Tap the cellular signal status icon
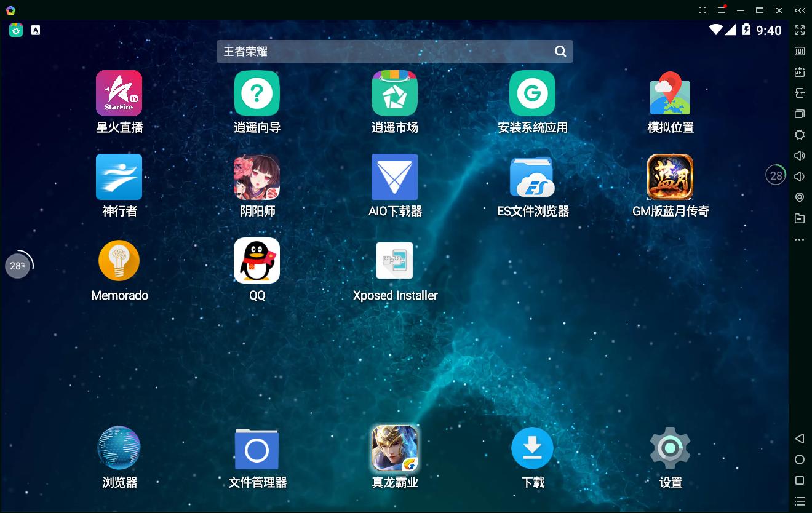Image resolution: width=812 pixels, height=513 pixels. [730, 30]
